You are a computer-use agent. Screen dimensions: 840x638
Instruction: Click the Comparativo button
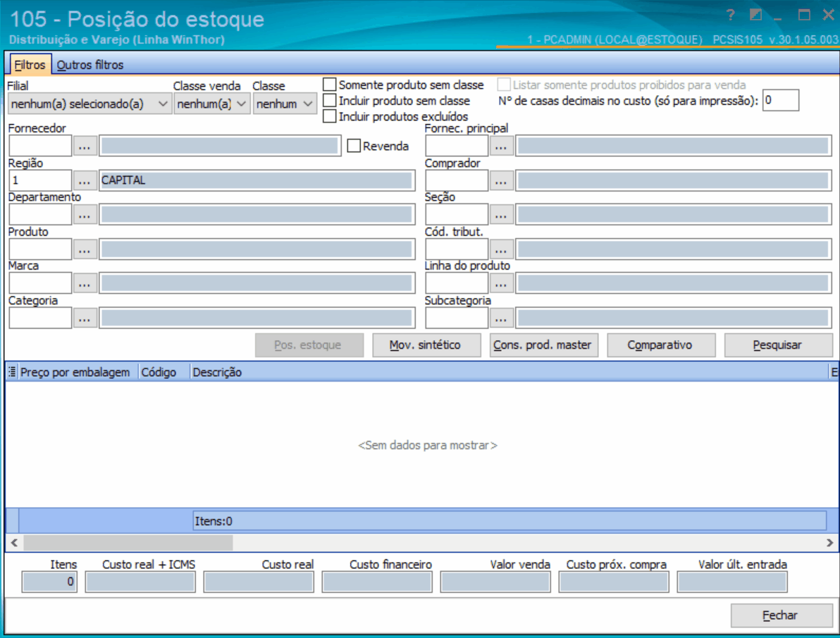pyautogui.click(x=660, y=345)
